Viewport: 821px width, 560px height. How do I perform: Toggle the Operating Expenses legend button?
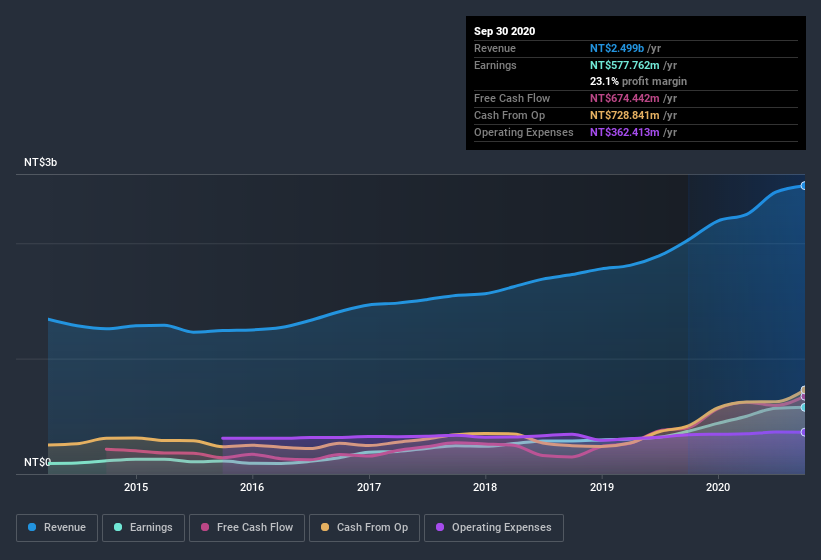tap(494, 528)
